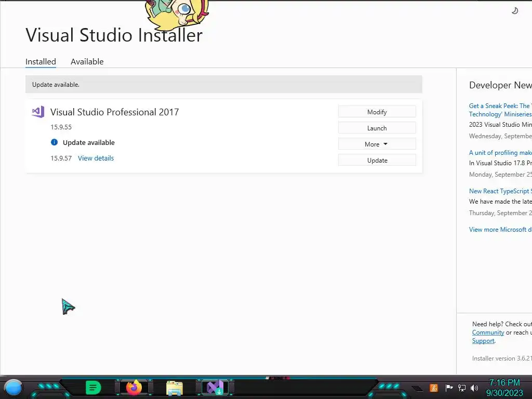This screenshot has width=532, height=399.
Task: Click the bold Update available label
Action: click(x=88, y=142)
